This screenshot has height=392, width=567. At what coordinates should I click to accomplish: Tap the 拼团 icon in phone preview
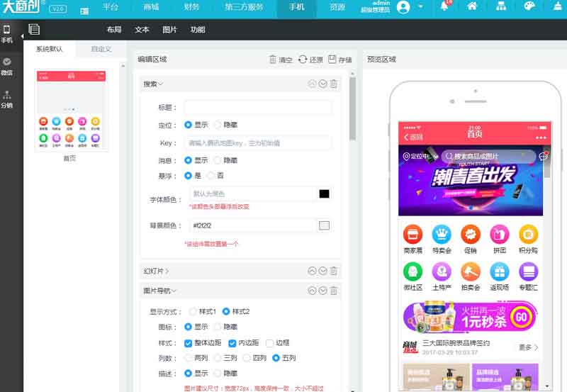click(500, 237)
